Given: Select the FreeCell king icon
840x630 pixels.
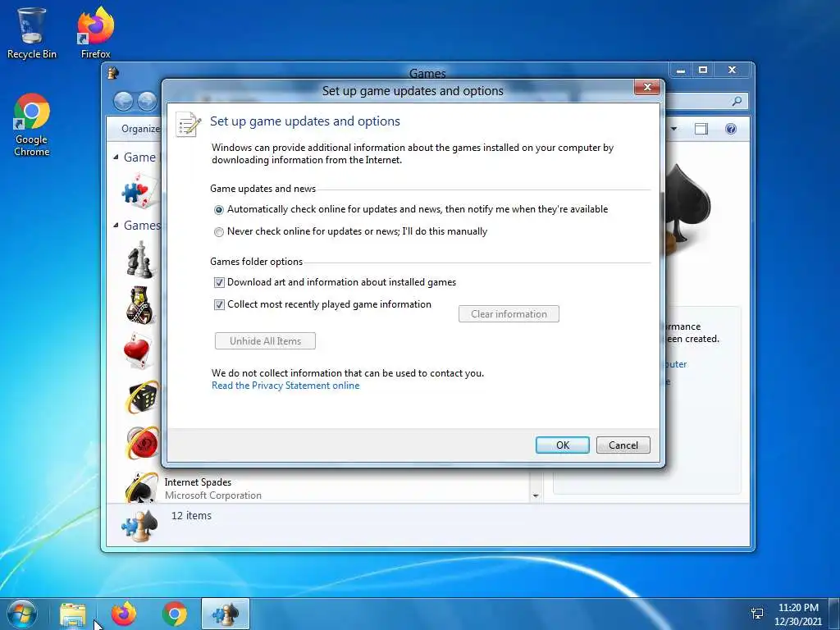Looking at the screenshot, I should [140, 305].
